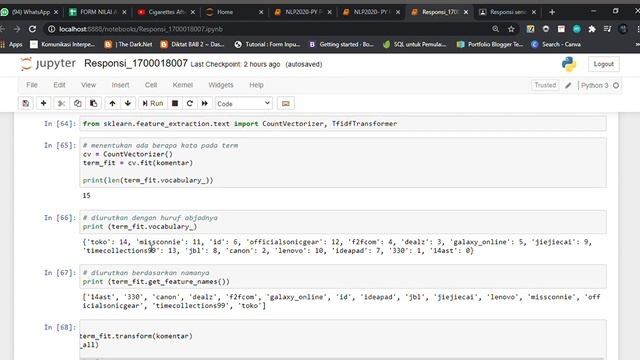Open the zoom magnifier icon in address bar
Screen dimensions: 640x360
point(496,29)
